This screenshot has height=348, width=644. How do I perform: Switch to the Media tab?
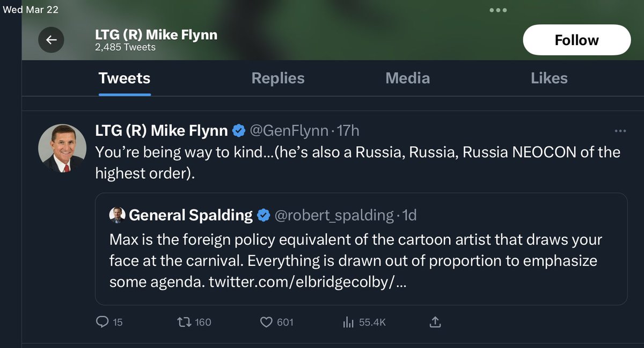pos(407,78)
